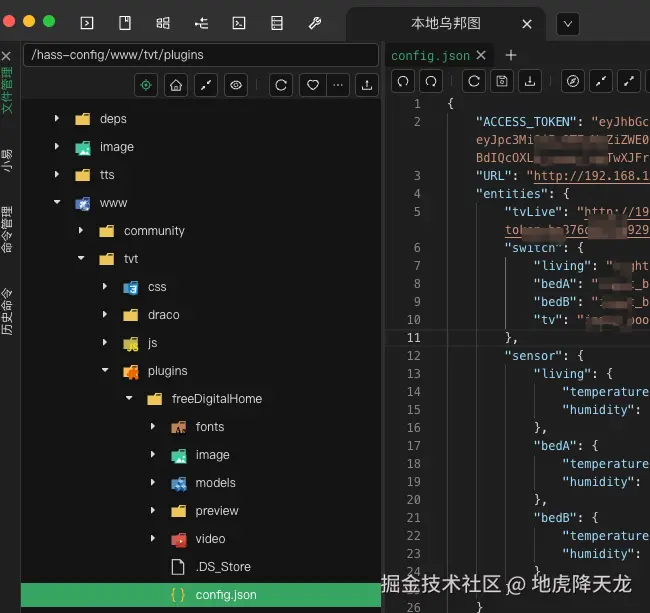Open the 命令管理 sidebar tab

(7, 229)
